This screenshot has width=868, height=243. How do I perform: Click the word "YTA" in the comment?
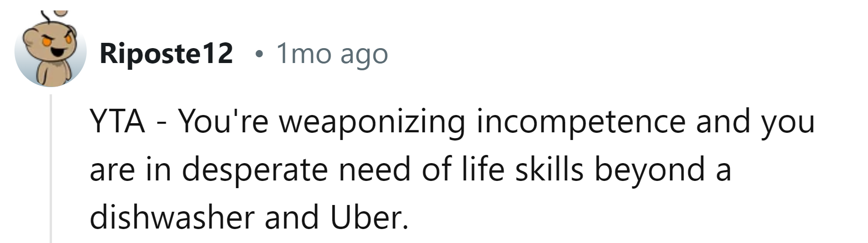tap(117, 121)
